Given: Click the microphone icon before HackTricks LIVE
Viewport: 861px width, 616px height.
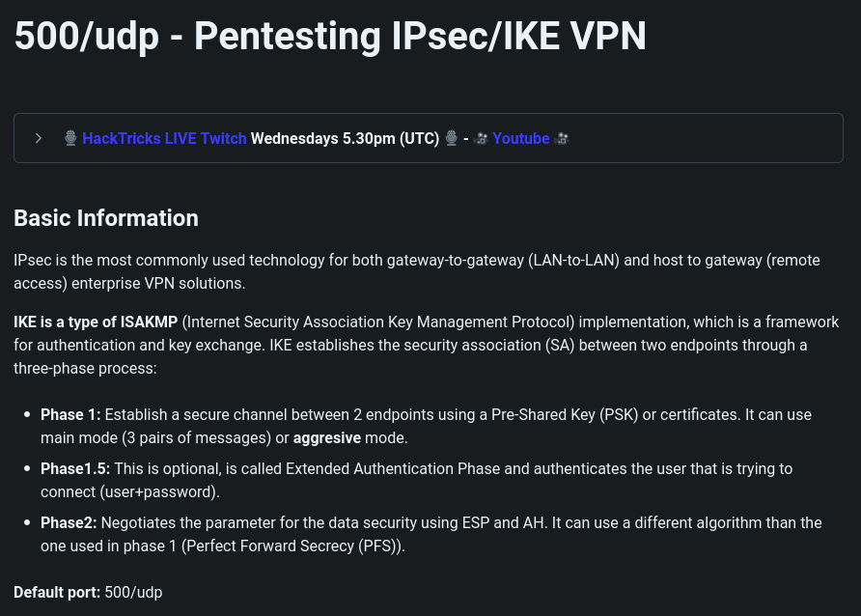Looking at the screenshot, I should [x=70, y=138].
